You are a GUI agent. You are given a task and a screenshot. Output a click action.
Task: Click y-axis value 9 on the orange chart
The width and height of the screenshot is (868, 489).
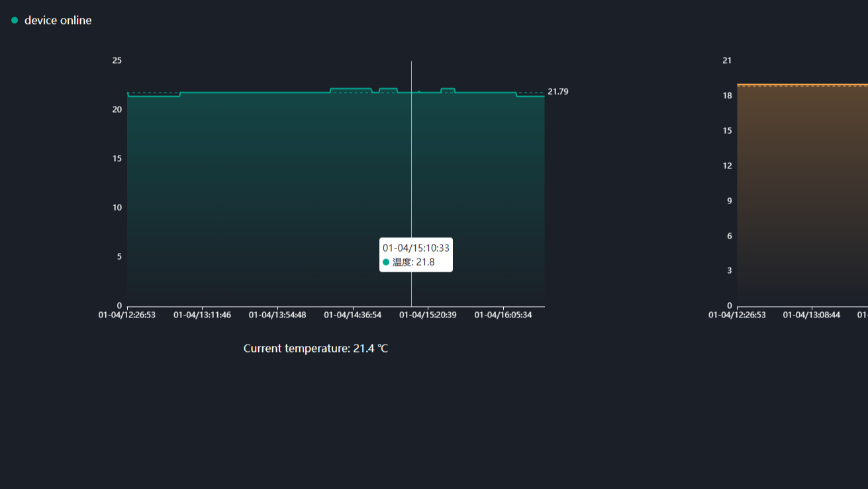pyautogui.click(x=730, y=201)
